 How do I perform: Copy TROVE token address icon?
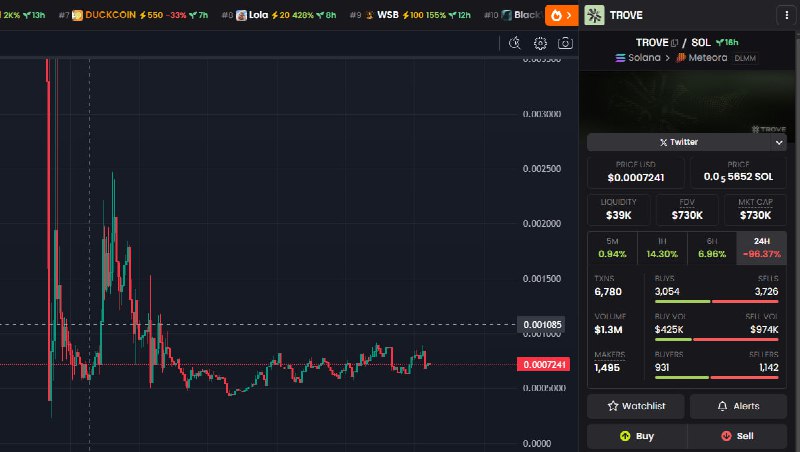point(674,43)
